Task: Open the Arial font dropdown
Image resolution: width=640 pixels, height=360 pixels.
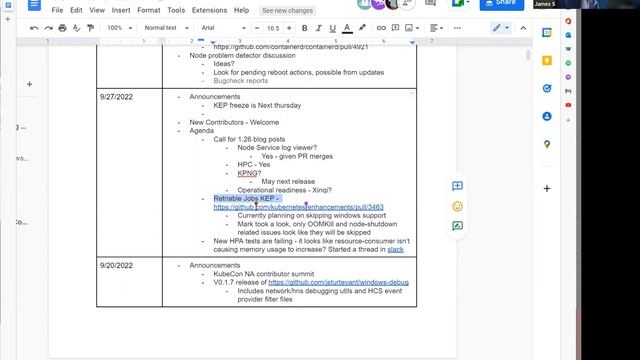Action: pos(223,28)
